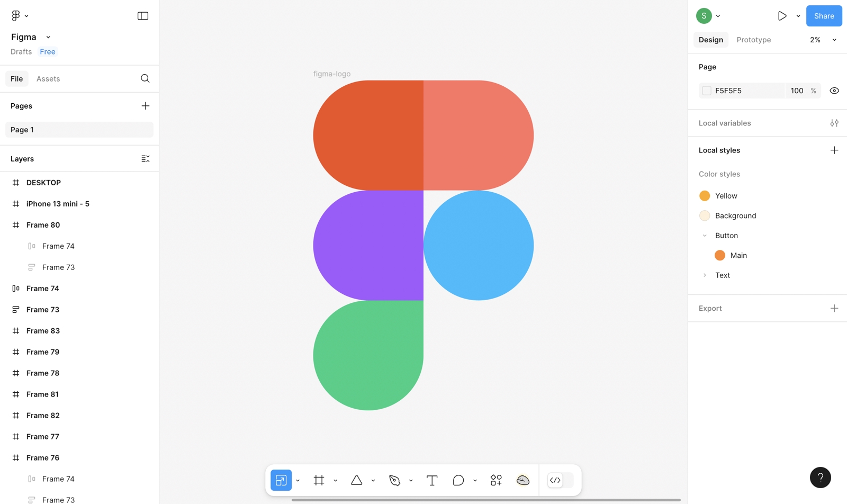Select the Frame 83 layer

(x=43, y=331)
